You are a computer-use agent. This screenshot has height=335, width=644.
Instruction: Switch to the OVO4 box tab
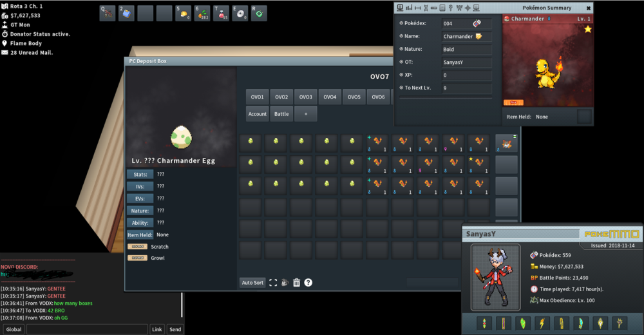pos(330,97)
